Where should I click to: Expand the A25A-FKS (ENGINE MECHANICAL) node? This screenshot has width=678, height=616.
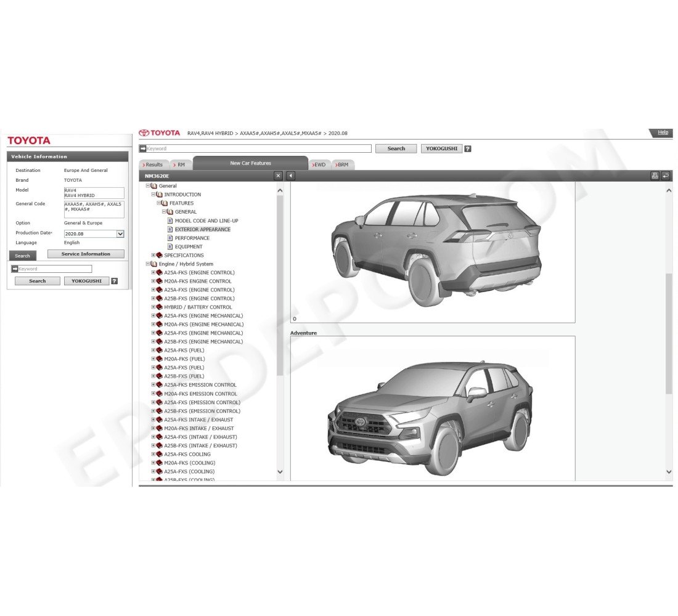tap(153, 315)
